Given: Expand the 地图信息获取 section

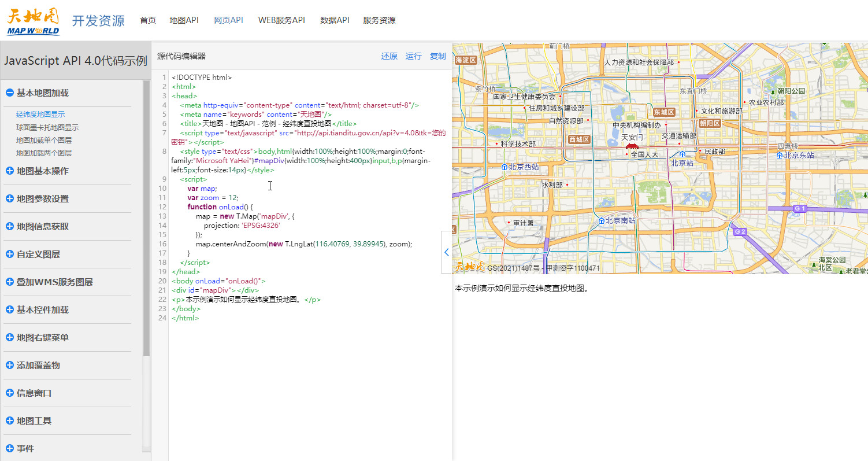Looking at the screenshot, I should pos(10,226).
